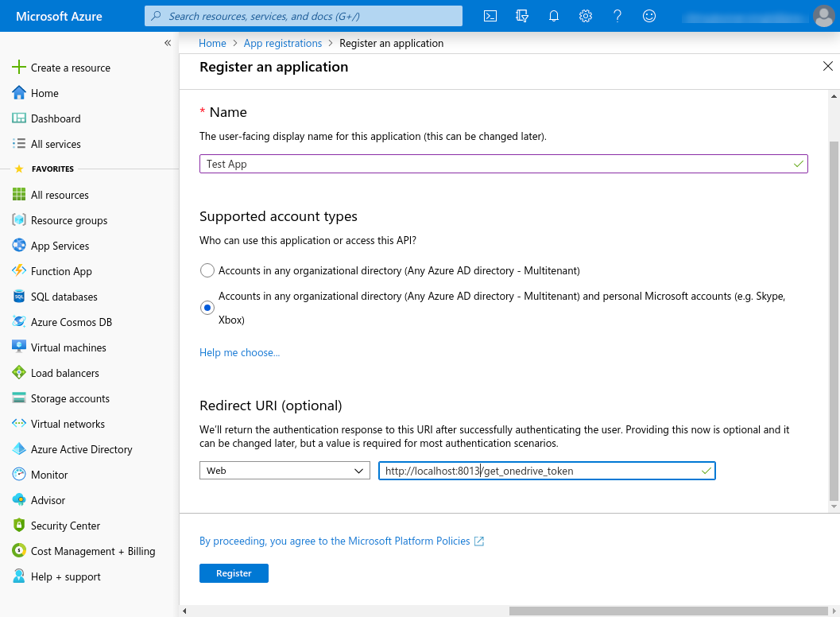Open Cloud Shell from top bar
840x617 pixels.
pos(490,16)
